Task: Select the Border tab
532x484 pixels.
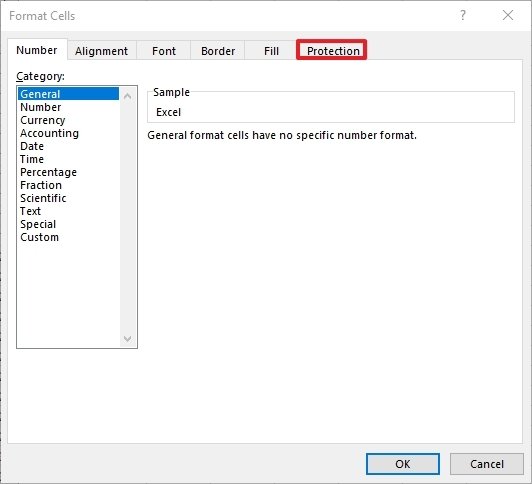Action: point(218,51)
